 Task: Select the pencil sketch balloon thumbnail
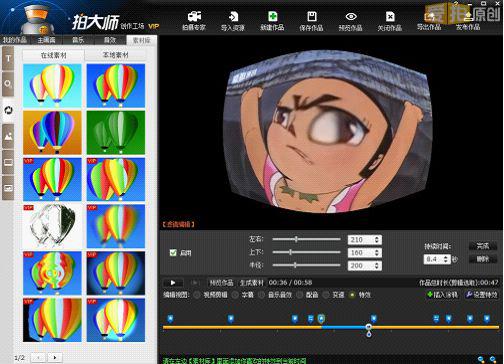pos(52,226)
